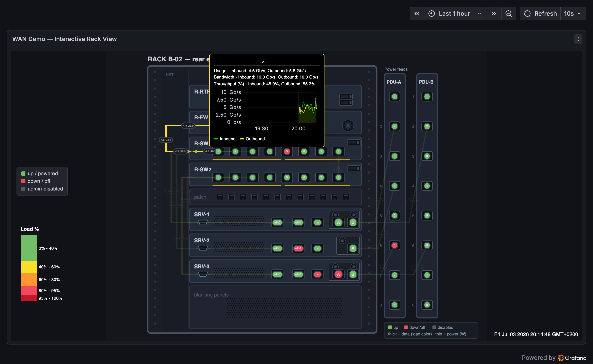Click PDU-A outlet 8
The height and width of the screenshot is (364, 593).
395,305
